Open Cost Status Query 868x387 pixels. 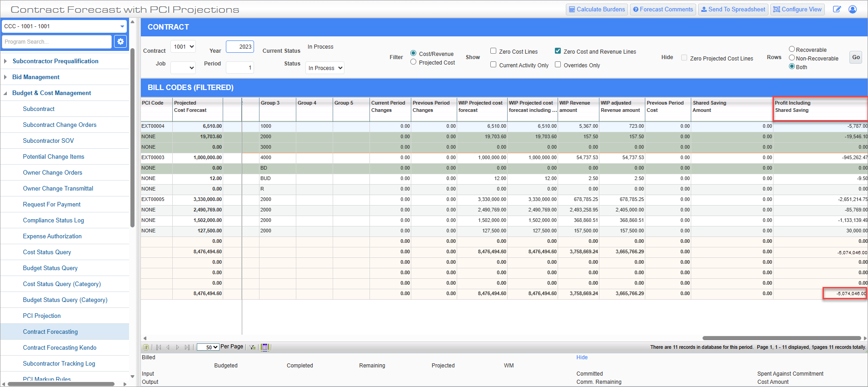coord(47,252)
